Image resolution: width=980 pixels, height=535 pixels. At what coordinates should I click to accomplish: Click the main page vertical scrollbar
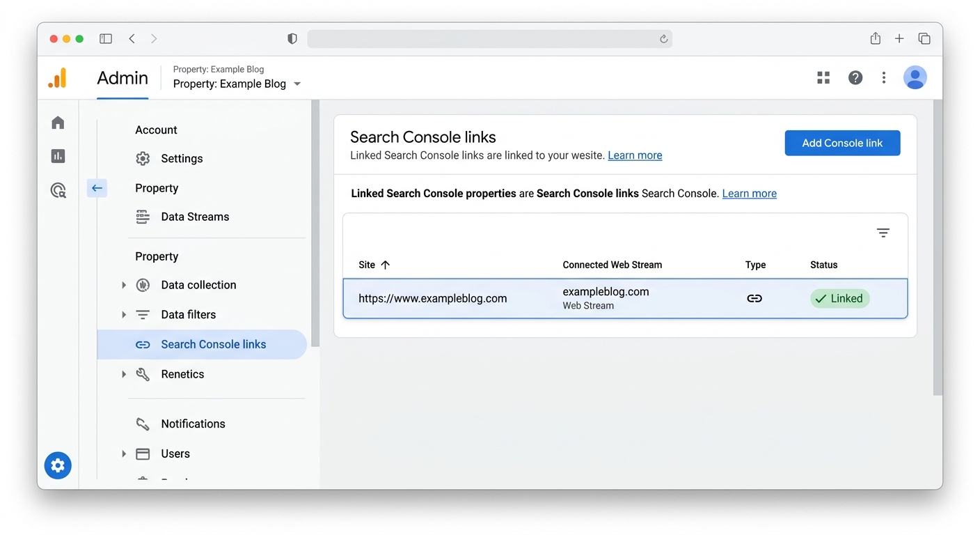[938, 247]
